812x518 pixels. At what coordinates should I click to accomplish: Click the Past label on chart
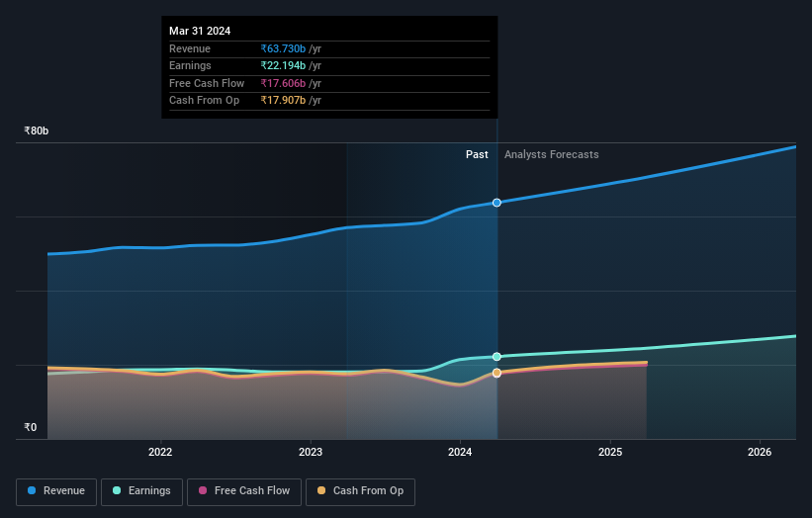pyautogui.click(x=477, y=154)
